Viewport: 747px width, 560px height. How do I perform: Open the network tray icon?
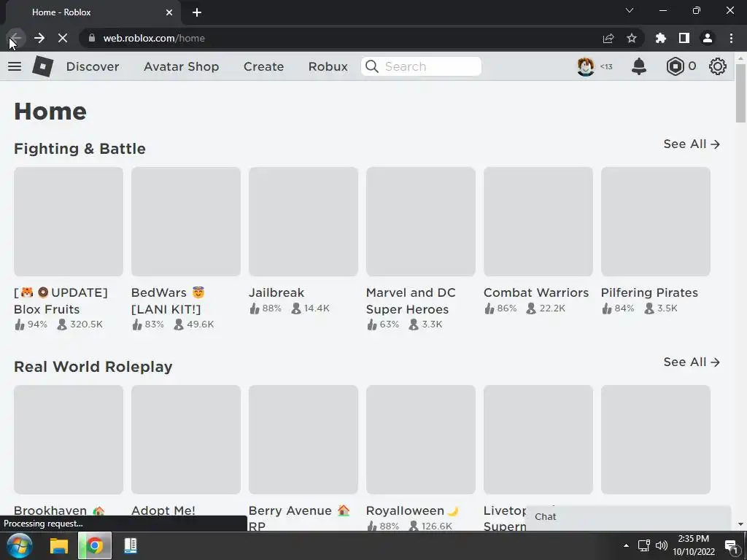(x=644, y=545)
